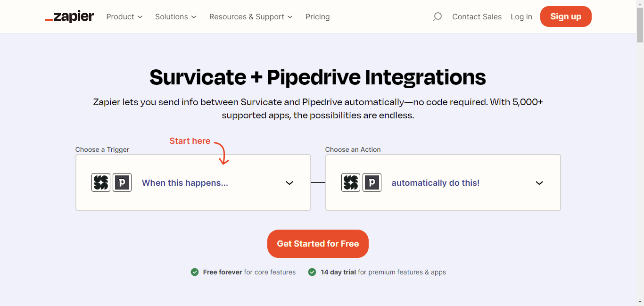
Task: Click the Zapier logo
Action: [x=69, y=17]
